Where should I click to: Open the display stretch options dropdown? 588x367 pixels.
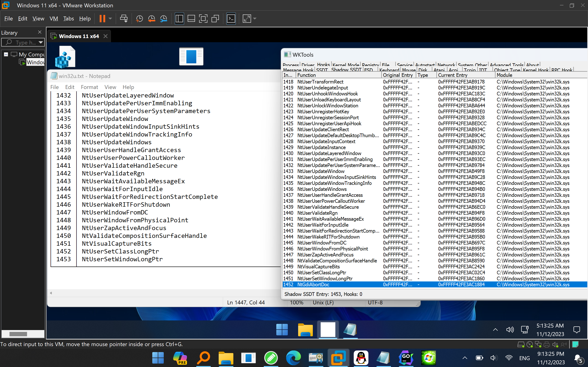coord(255,18)
